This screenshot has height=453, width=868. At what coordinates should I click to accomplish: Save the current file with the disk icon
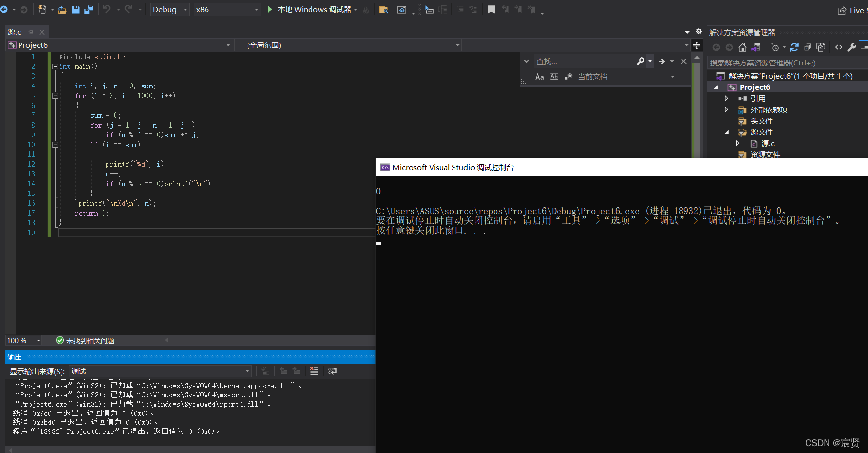[x=76, y=10]
